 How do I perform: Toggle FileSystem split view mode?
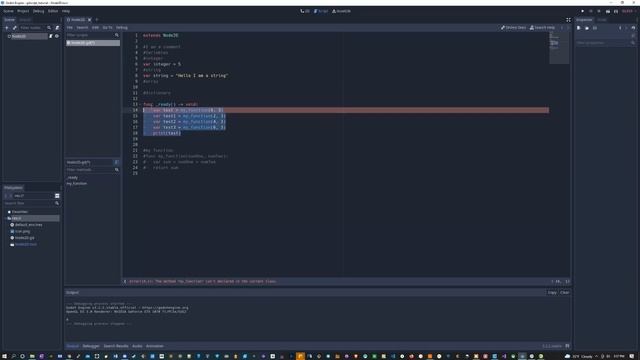pyautogui.click(x=57, y=196)
